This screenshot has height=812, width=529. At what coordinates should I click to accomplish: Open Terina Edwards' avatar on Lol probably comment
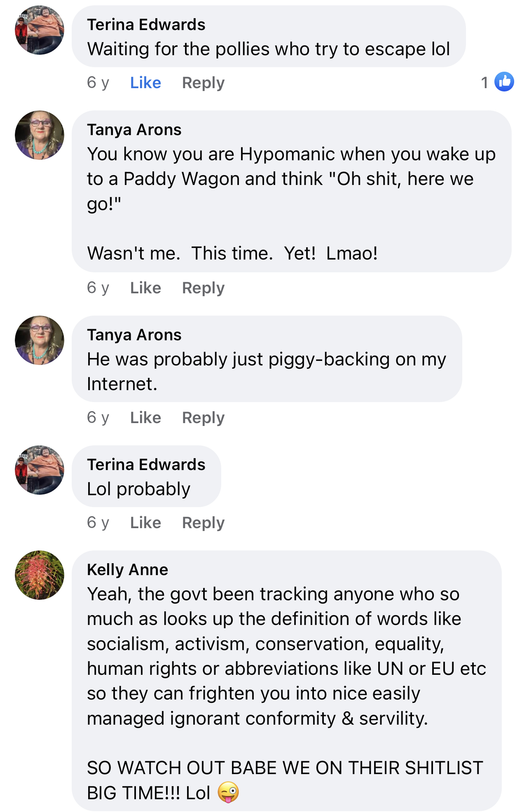coord(40,470)
